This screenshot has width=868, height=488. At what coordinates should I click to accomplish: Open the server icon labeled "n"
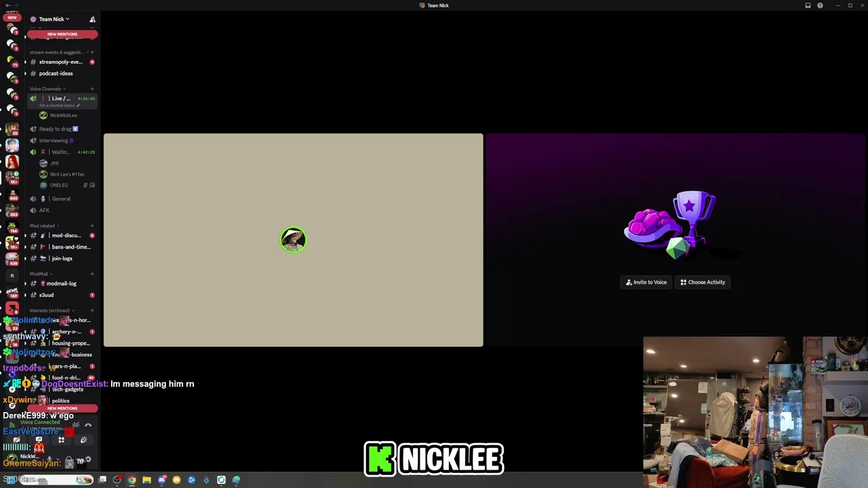[x=12, y=275]
